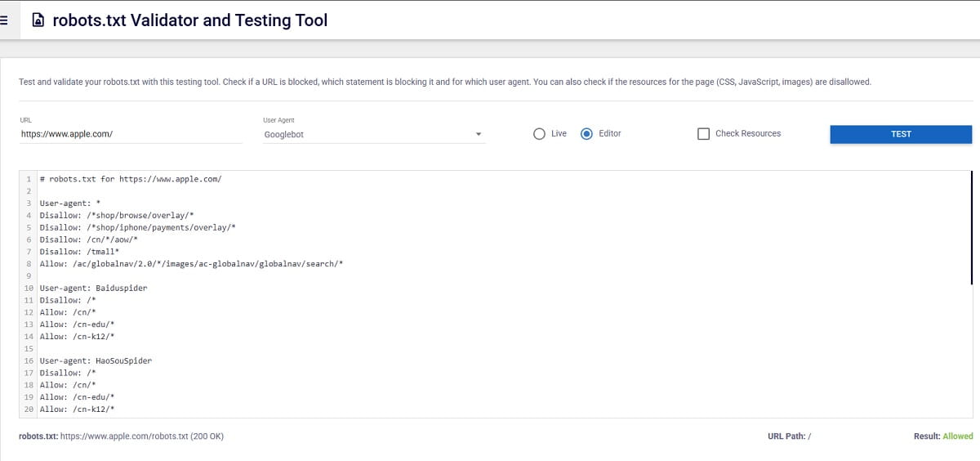This screenshot has height=461, width=980.
Task: Select the Editor radio option
Action: [x=586, y=134]
